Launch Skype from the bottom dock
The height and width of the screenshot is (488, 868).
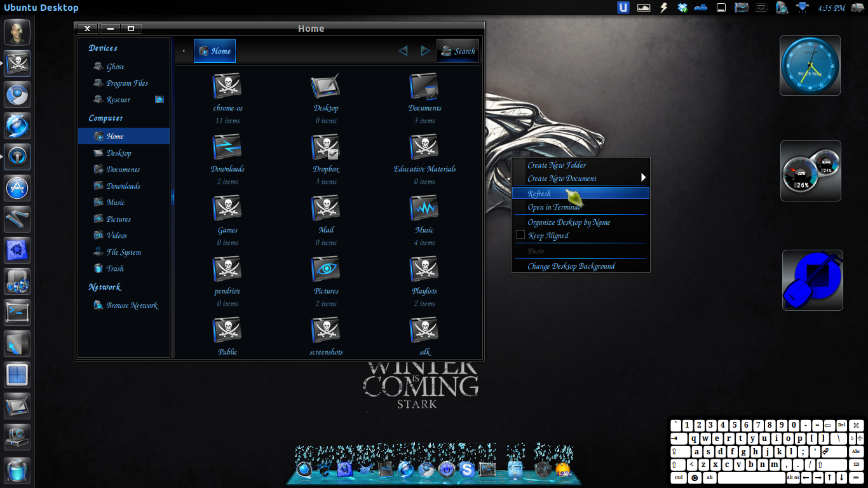tap(467, 470)
